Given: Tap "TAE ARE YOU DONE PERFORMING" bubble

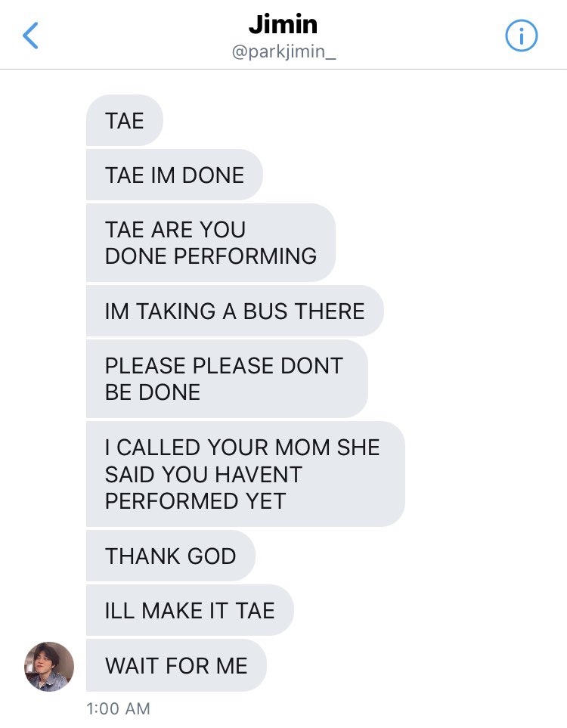Looking at the screenshot, I should click(x=211, y=243).
